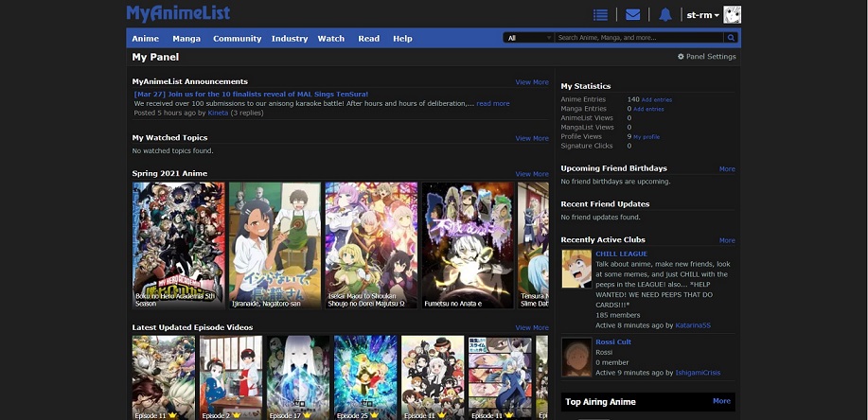The height and width of the screenshot is (420, 868).
Task: Open the Episode 17 video thumbnail
Action: click(x=298, y=377)
